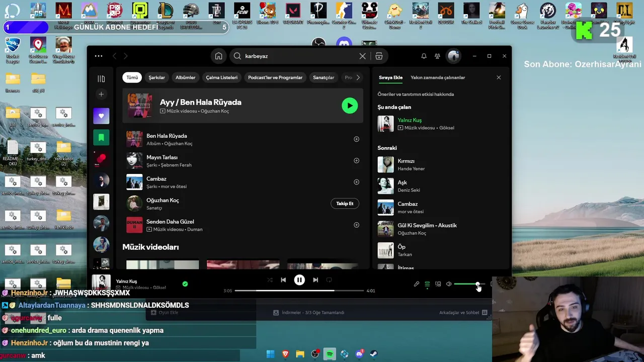Toggle repeat mode
The height and width of the screenshot is (362, 644).
[x=329, y=280]
